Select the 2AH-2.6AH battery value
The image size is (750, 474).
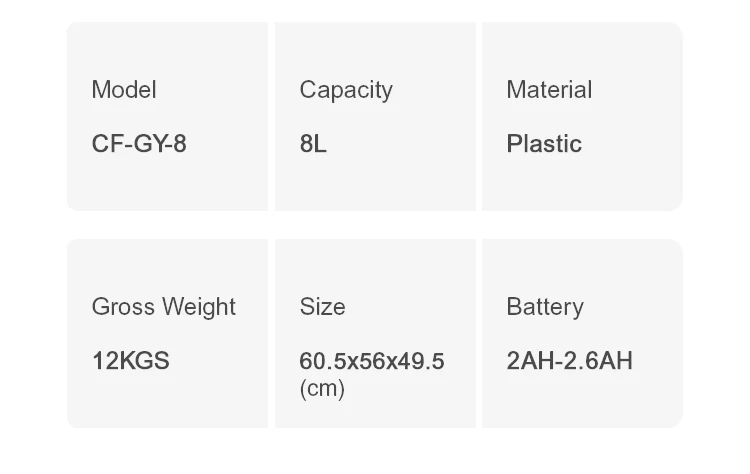(x=569, y=361)
